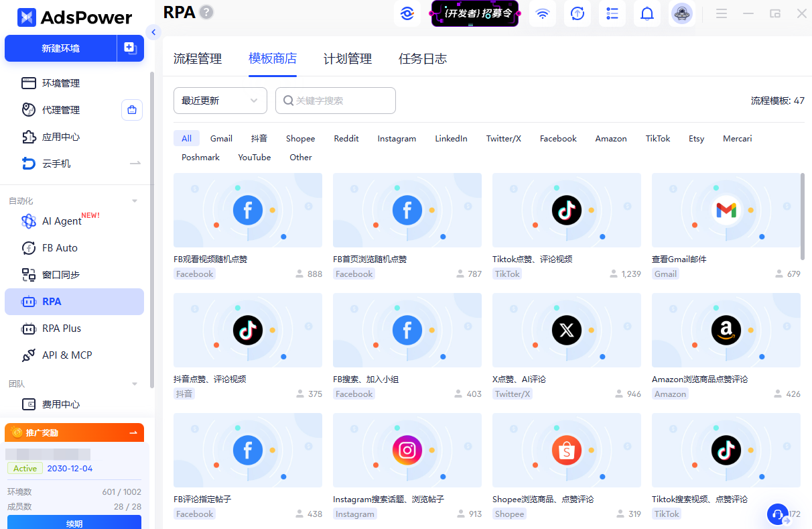Click the AdsPower eye logo icon in header
The height and width of the screenshot is (529, 812).
tap(407, 13)
